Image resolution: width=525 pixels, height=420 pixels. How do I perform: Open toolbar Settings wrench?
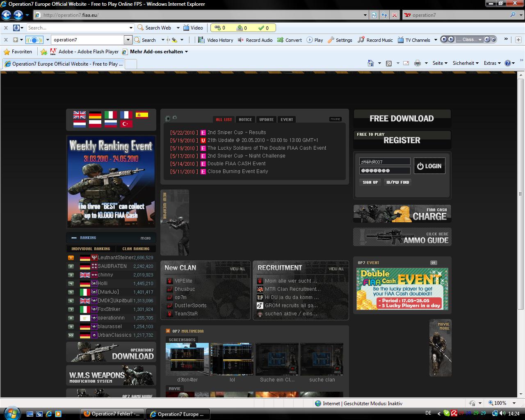click(340, 40)
